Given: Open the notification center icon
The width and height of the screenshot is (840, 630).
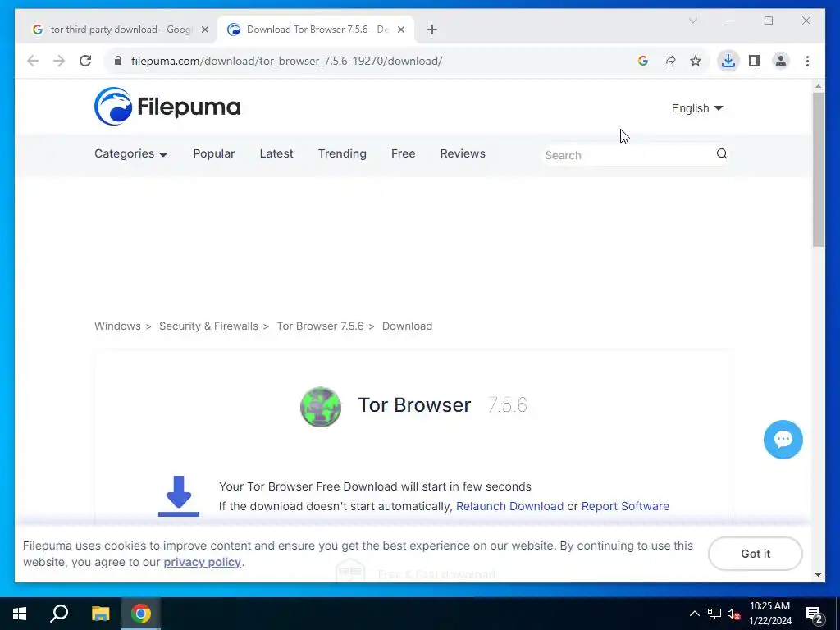Looking at the screenshot, I should tap(815, 614).
